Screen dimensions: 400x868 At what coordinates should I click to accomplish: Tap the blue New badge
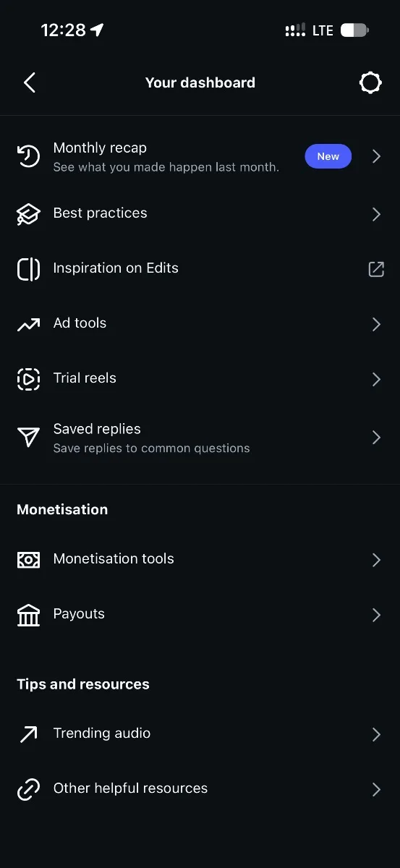pos(328,156)
